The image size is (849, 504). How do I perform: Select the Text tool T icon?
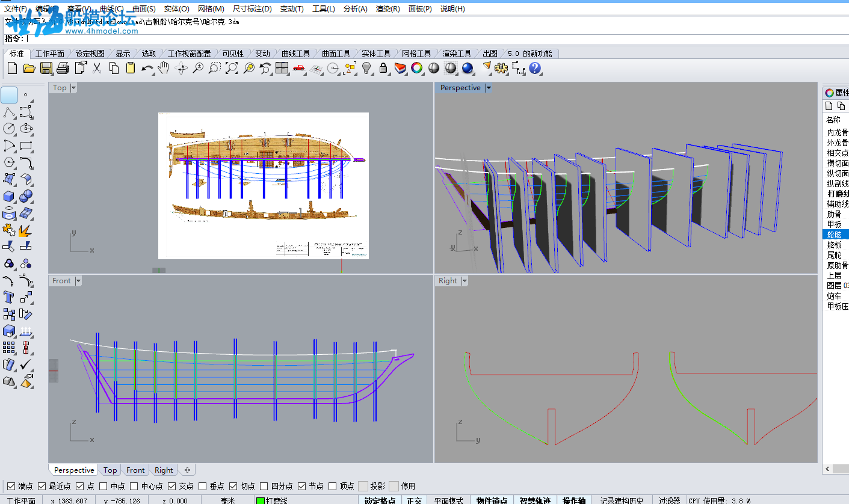(x=9, y=297)
